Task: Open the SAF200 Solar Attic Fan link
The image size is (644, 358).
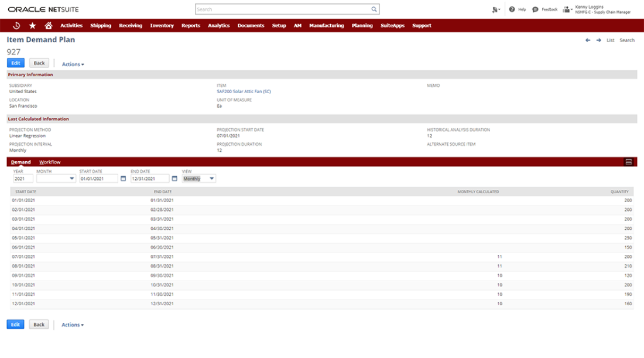Action: point(244,91)
